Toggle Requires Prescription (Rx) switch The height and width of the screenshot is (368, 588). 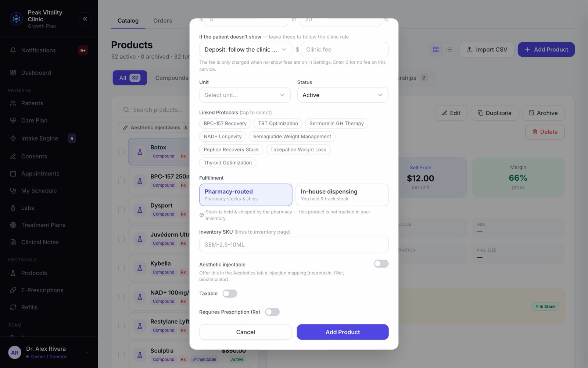tap(272, 312)
